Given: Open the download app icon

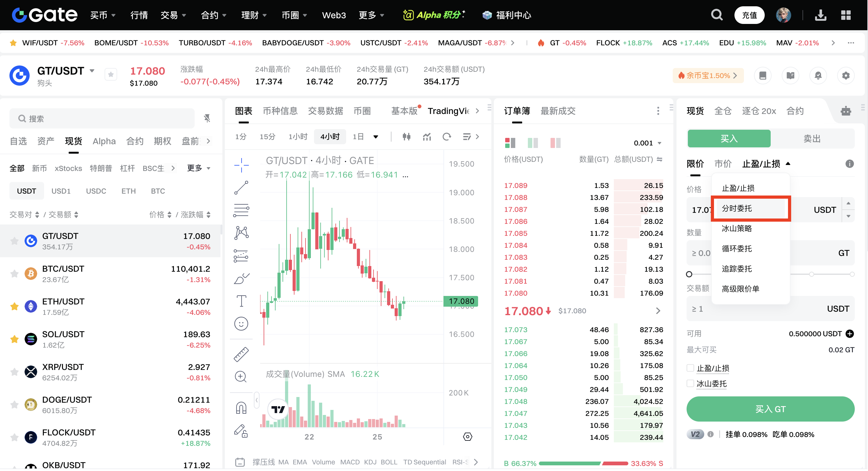Looking at the screenshot, I should click(820, 15).
